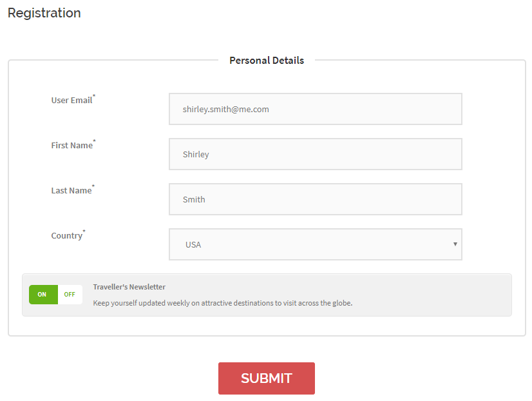The height and width of the screenshot is (401, 532).
Task: Click the Country label
Action: click(x=66, y=236)
